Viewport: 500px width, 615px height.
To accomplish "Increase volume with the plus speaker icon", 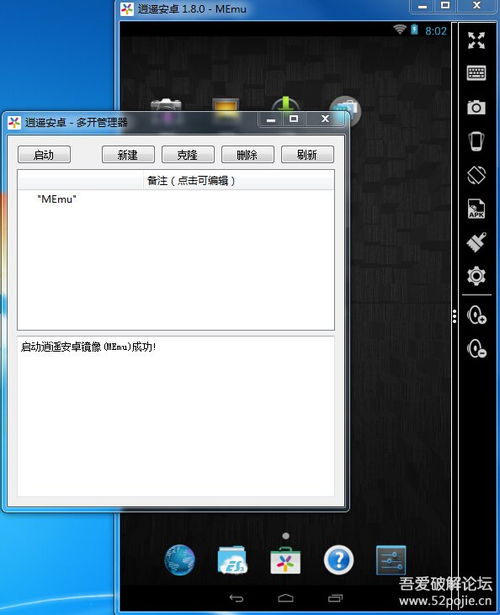I will coord(476,315).
